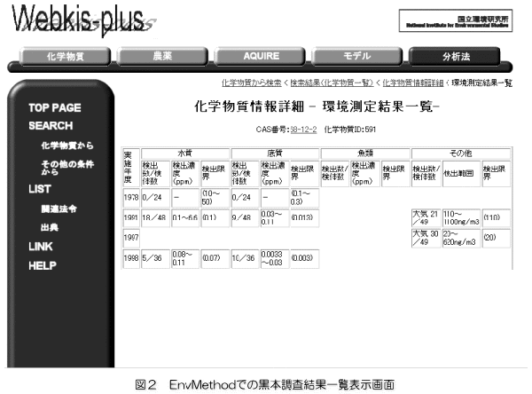Follow breadcrumb 検索結果(化学物質一覧)
This screenshot has height=394, width=532.
coord(332,83)
